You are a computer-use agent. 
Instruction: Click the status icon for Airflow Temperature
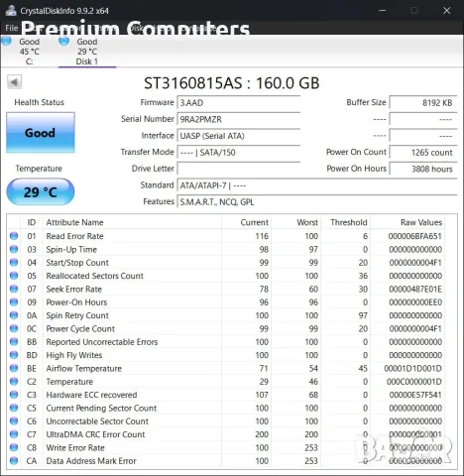click(14, 368)
